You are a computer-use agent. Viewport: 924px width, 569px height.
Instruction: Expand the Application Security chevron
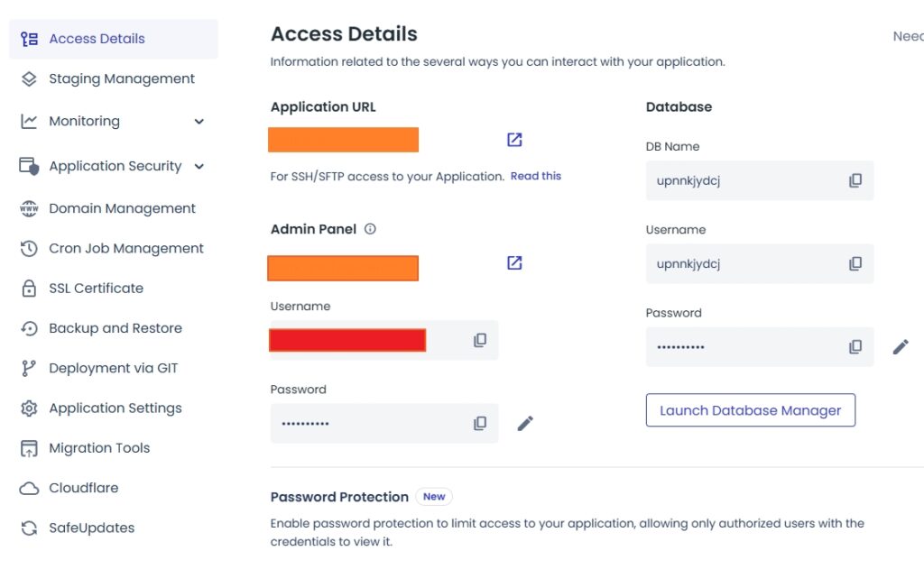pos(199,166)
